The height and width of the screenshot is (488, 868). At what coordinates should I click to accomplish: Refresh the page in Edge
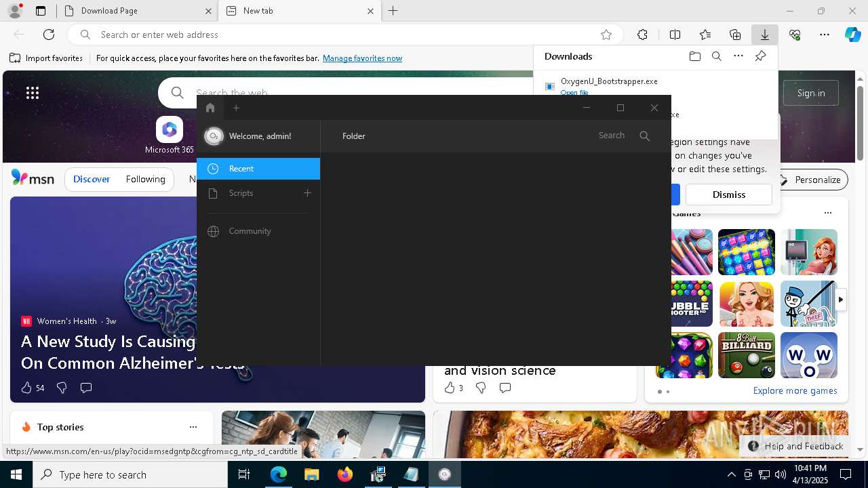pyautogui.click(x=49, y=35)
